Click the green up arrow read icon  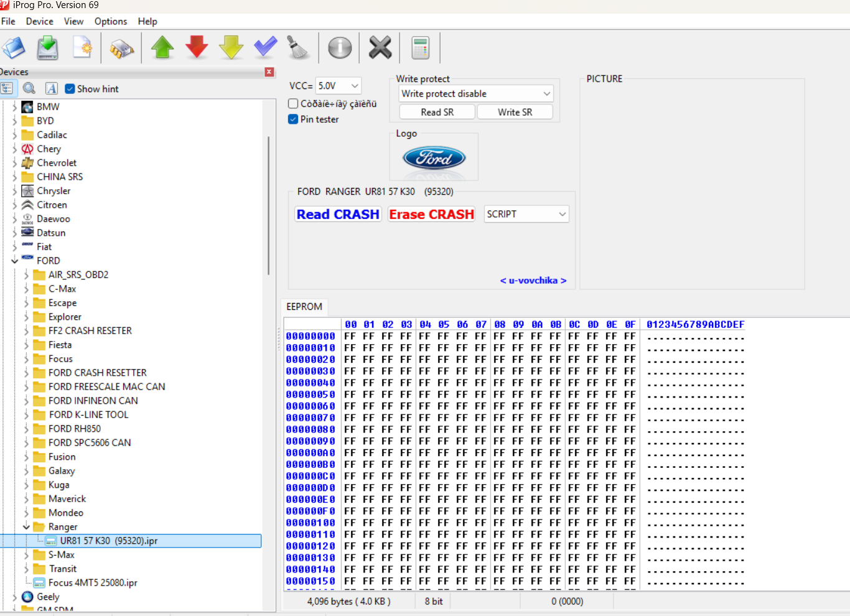pyautogui.click(x=162, y=47)
